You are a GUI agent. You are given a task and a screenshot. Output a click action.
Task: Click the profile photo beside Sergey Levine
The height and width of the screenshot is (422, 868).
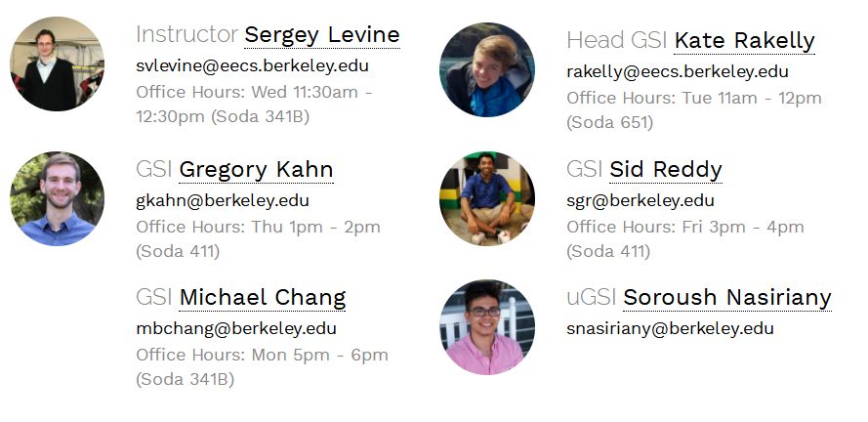point(57,63)
